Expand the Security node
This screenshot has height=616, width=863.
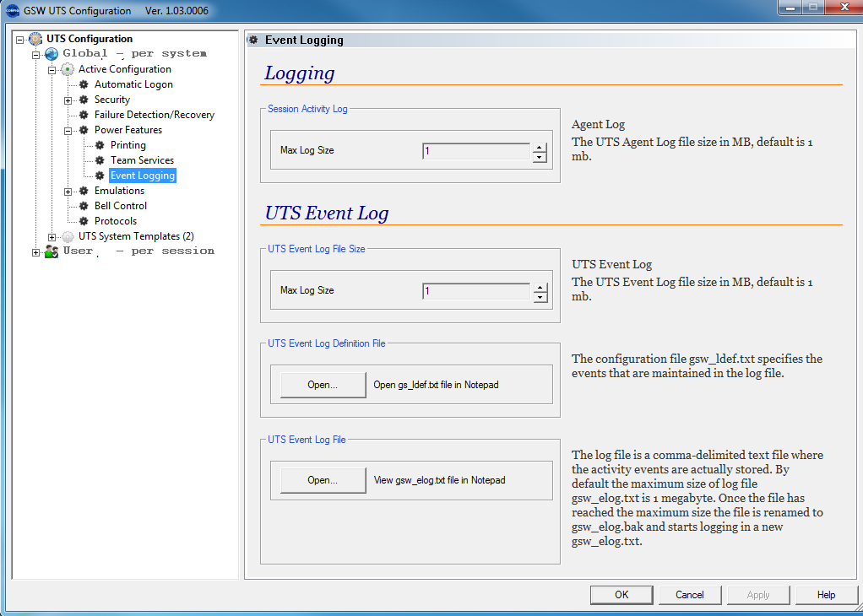68,100
